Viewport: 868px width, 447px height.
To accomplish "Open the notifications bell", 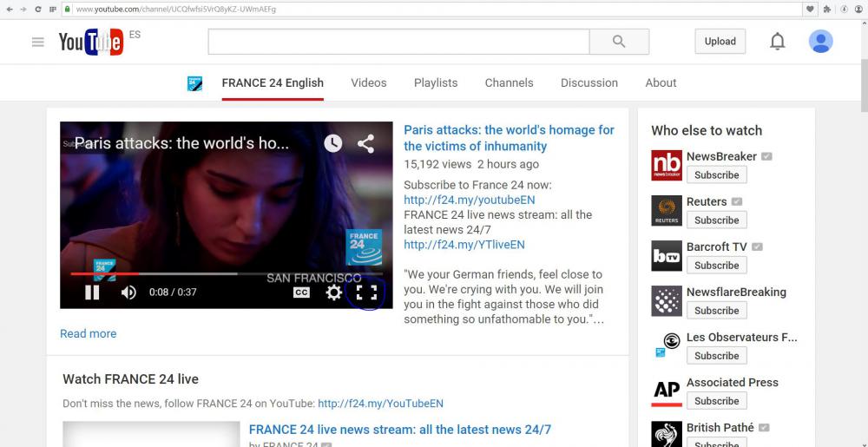I will click(778, 42).
